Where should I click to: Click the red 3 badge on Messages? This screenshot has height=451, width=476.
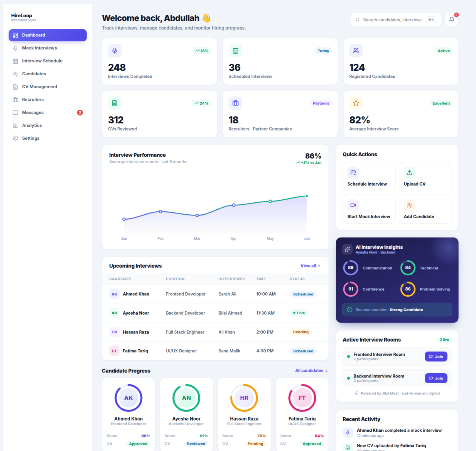click(80, 113)
